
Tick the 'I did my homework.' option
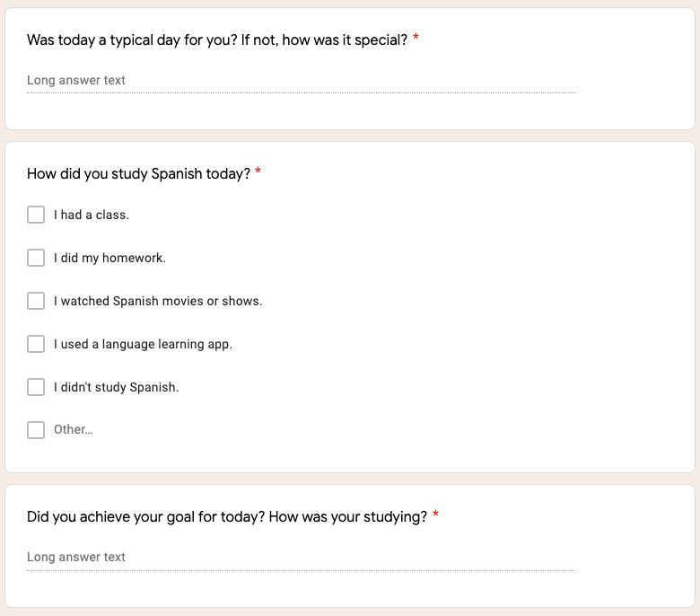36,258
